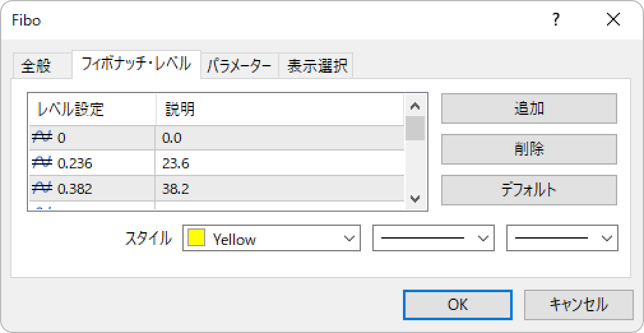The width and height of the screenshot is (644, 333).
Task: Open the Yellow color dropdown
Action: click(x=272, y=238)
